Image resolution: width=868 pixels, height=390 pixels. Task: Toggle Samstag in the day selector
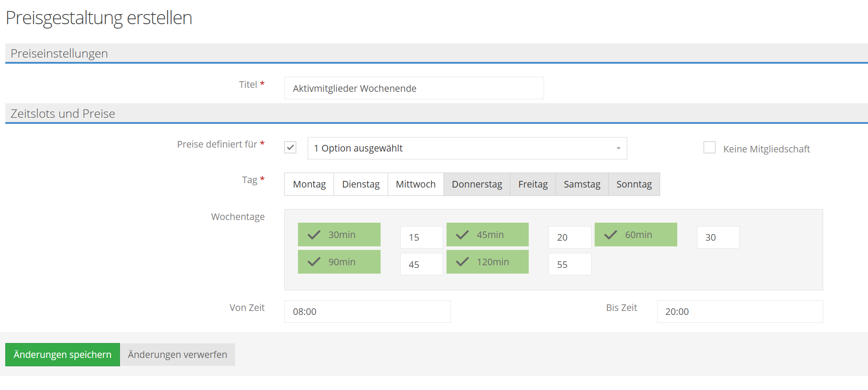point(581,184)
